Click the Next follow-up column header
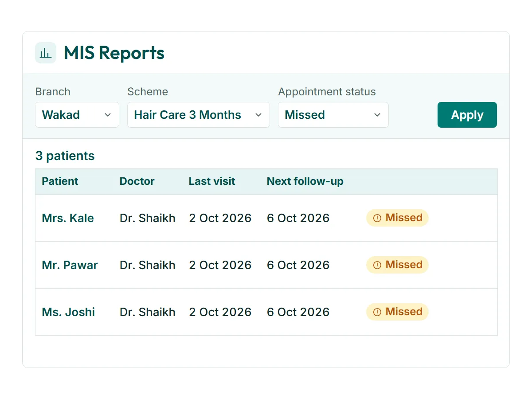 305,181
